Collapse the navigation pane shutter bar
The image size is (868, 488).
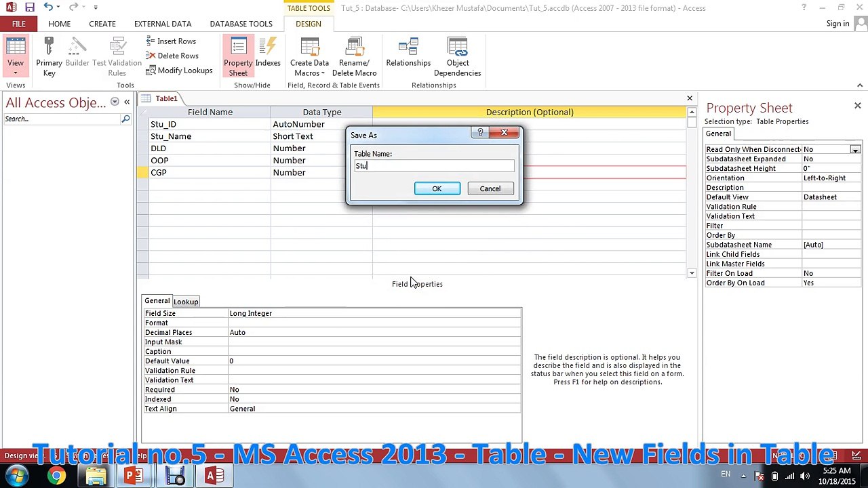tap(127, 102)
